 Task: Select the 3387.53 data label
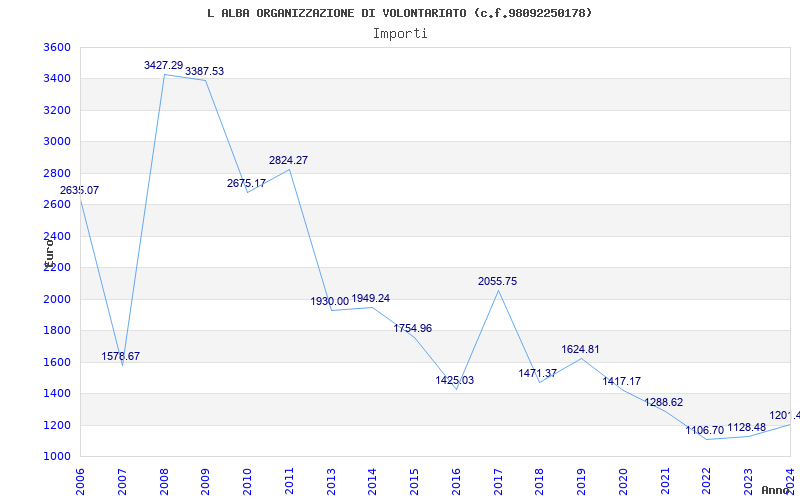(x=204, y=71)
